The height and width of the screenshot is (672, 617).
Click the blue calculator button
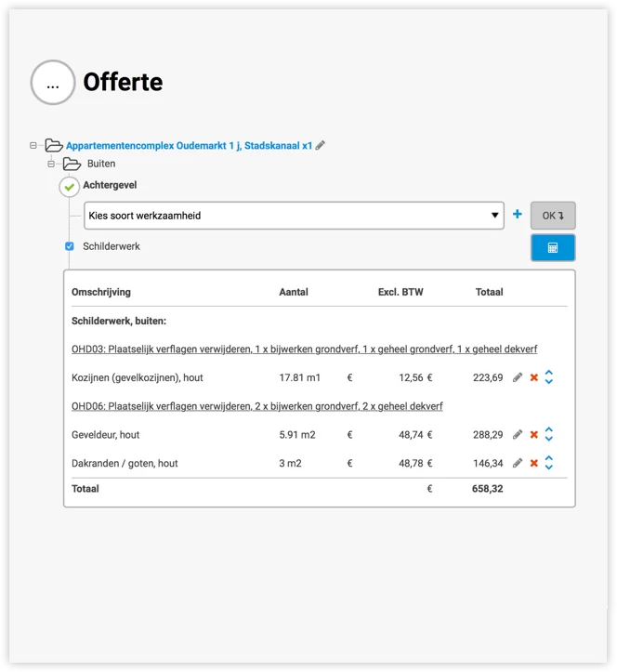552,247
